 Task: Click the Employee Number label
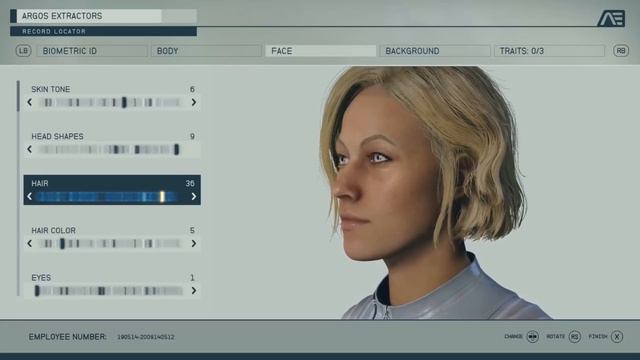pos(68,337)
